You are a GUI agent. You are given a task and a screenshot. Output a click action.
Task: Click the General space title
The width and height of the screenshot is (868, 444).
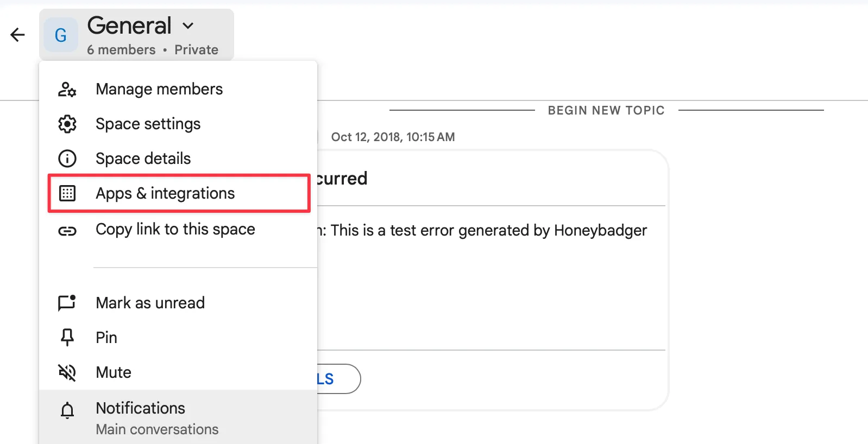129,26
